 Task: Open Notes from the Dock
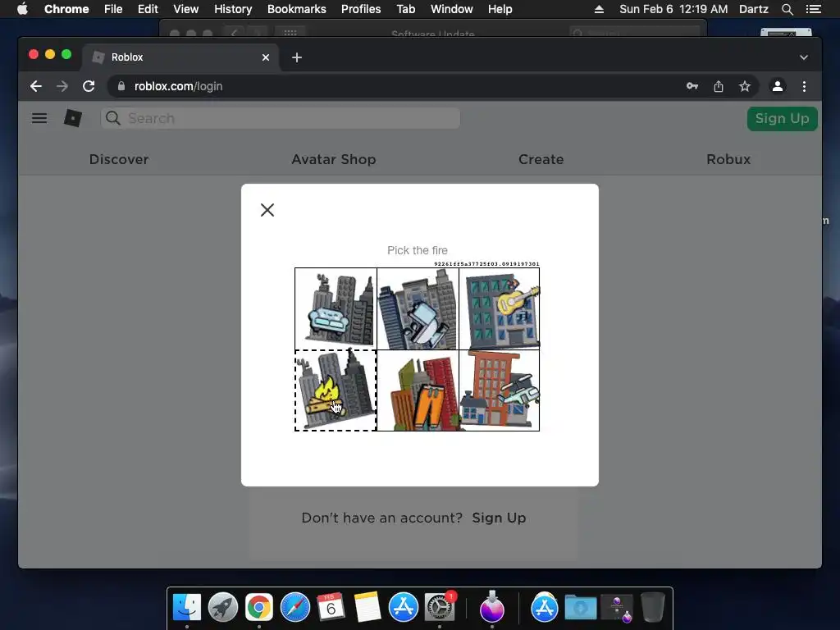coord(367,607)
